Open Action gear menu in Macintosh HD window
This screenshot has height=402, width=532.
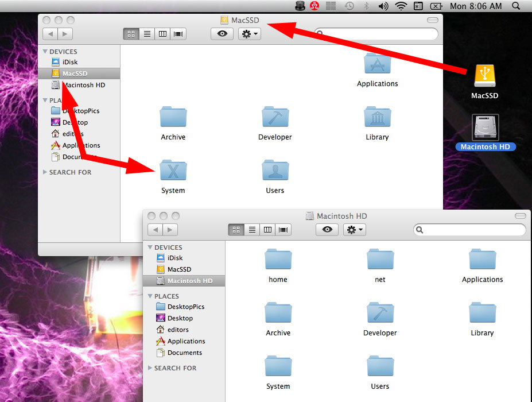click(355, 230)
